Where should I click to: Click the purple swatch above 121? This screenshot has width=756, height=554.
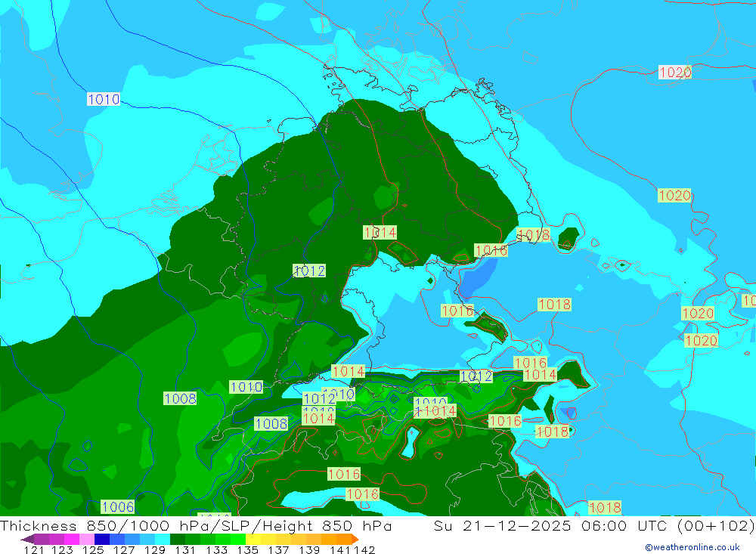(x=42, y=539)
